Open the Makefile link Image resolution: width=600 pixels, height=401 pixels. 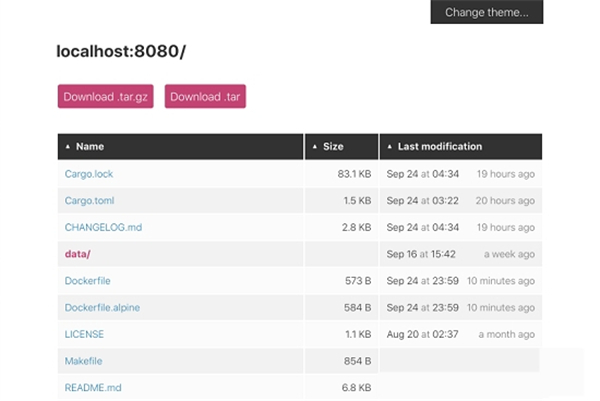(x=84, y=361)
